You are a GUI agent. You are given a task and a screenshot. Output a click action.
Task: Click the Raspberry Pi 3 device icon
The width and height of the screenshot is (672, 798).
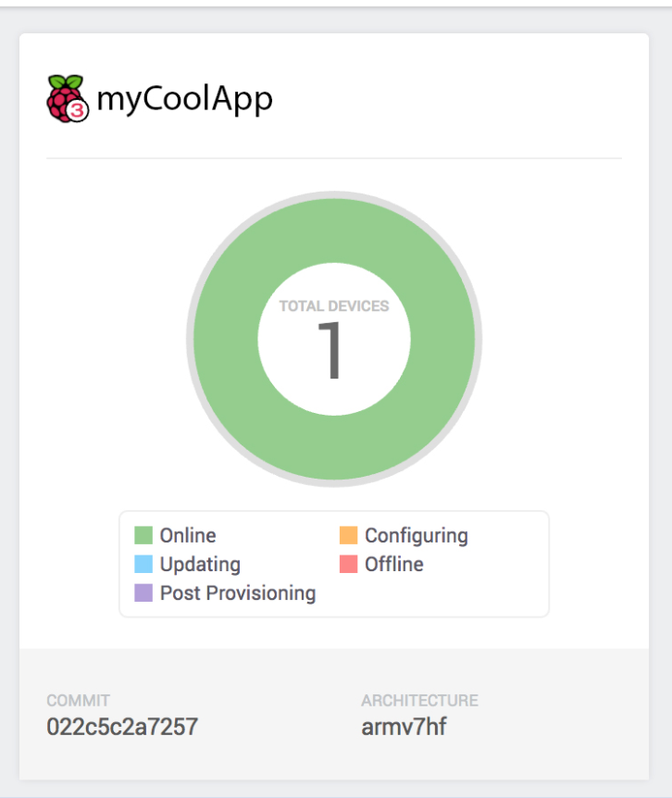point(67,99)
